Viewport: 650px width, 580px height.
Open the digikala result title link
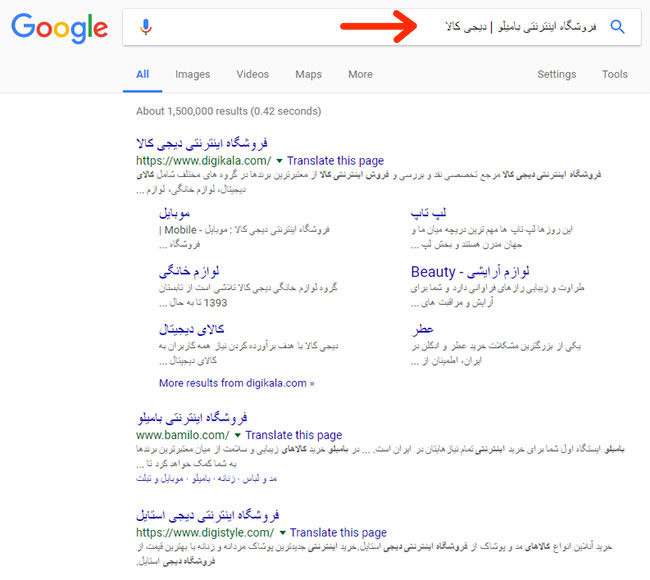[x=202, y=143]
